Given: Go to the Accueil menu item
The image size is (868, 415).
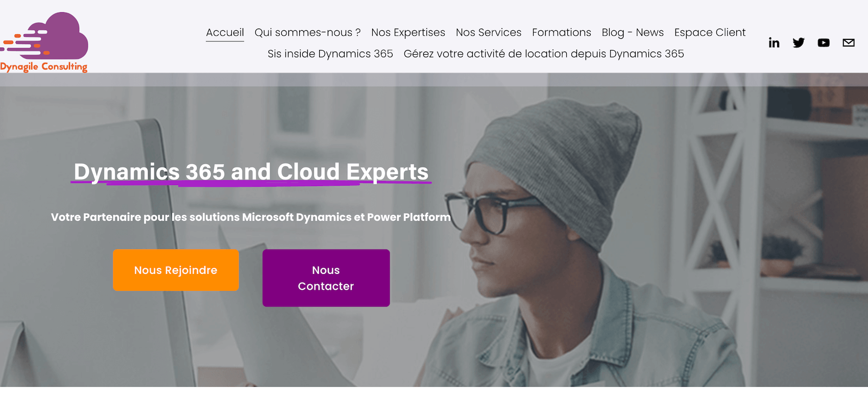Looking at the screenshot, I should tap(225, 33).
